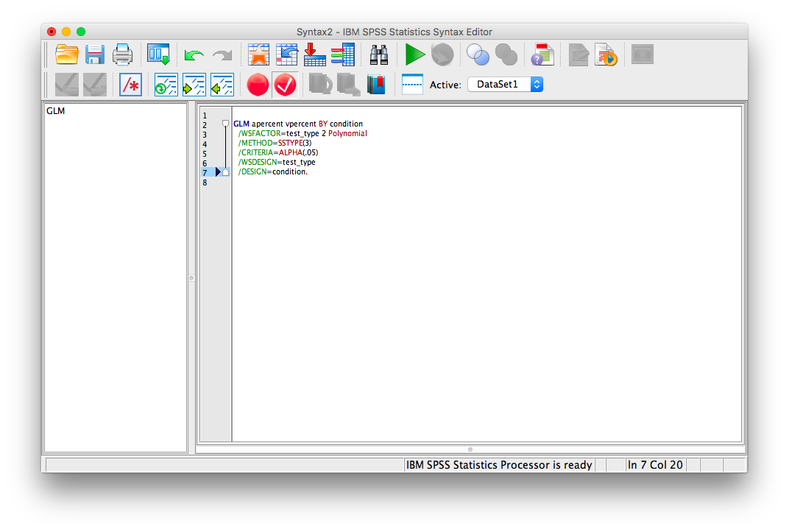The width and height of the screenshot is (789, 532).
Task: Click the line 7 current-line arrow marker
Action: (218, 171)
